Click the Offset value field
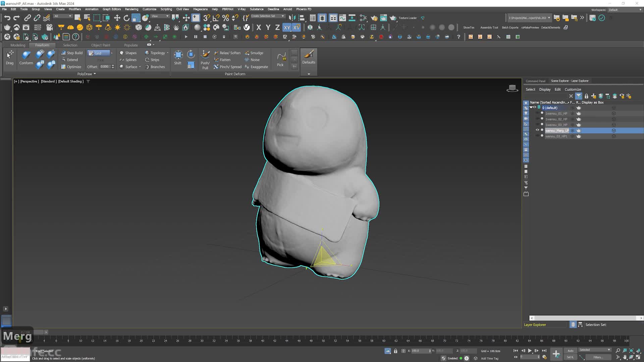This screenshot has width=644, height=362. click(x=105, y=67)
